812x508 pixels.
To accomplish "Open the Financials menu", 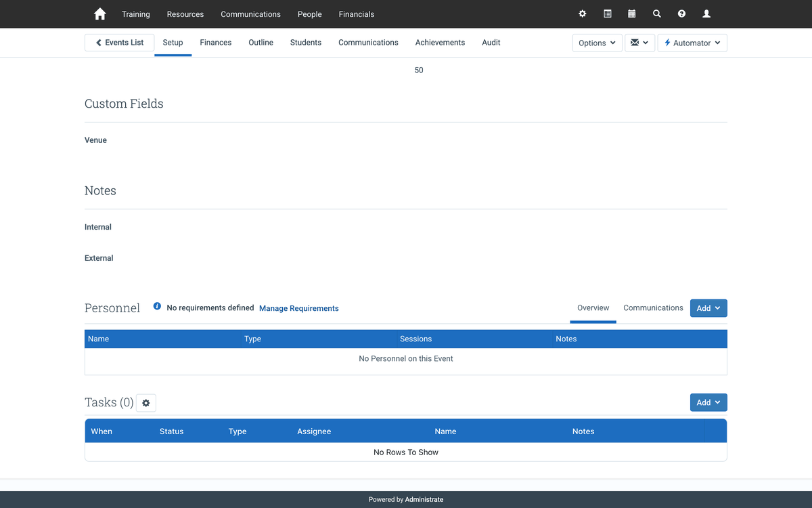I will (x=357, y=14).
